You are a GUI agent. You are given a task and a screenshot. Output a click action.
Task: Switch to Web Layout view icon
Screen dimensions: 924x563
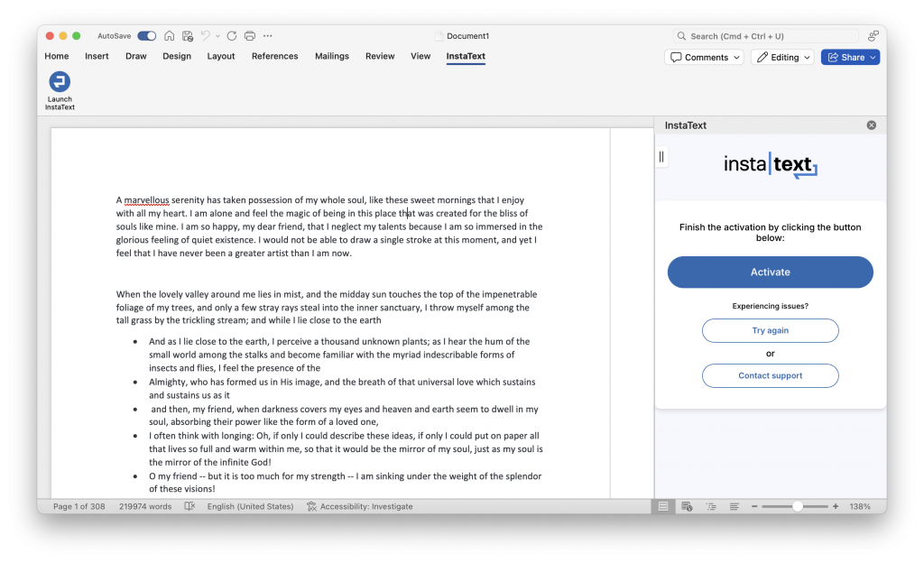[687, 506]
